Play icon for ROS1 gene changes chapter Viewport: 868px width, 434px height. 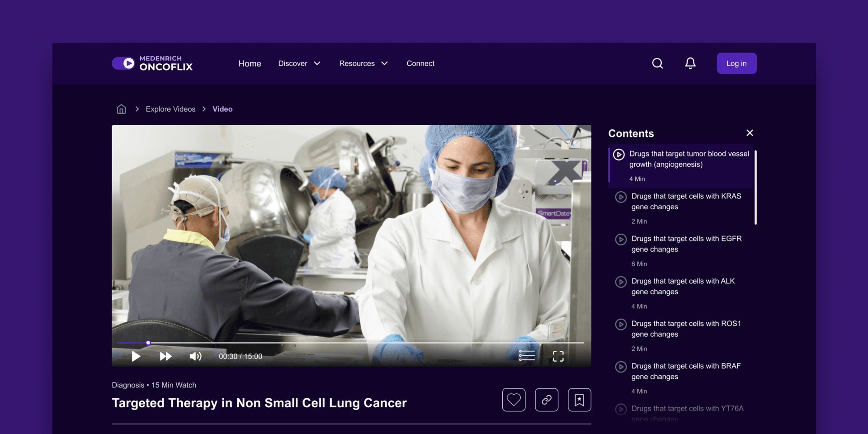pyautogui.click(x=621, y=325)
